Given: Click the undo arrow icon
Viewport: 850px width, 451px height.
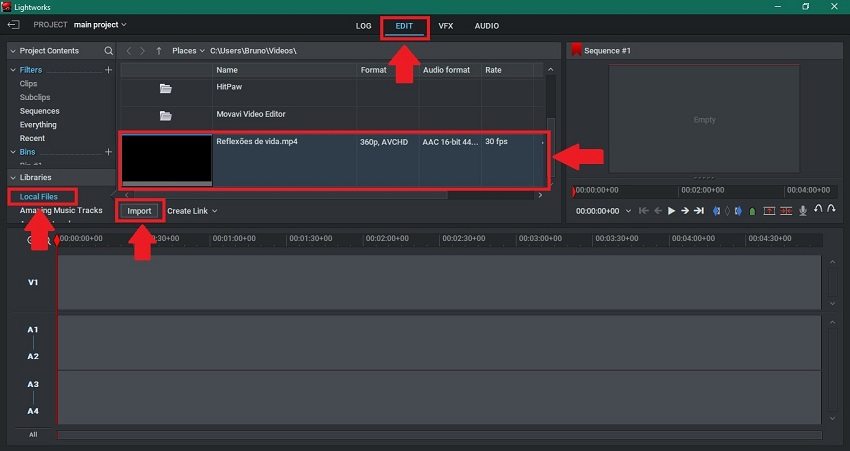Looking at the screenshot, I should [818, 210].
